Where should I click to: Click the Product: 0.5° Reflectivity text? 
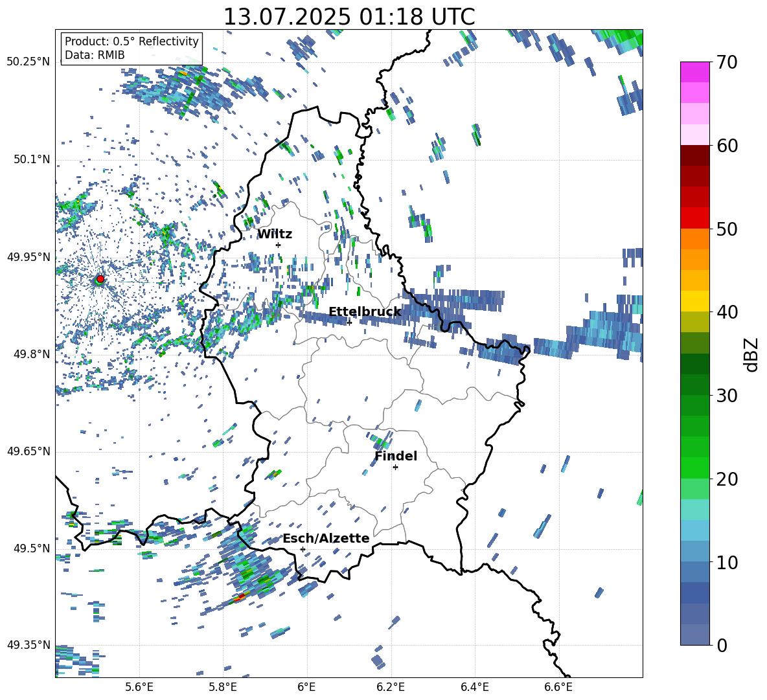132,41
